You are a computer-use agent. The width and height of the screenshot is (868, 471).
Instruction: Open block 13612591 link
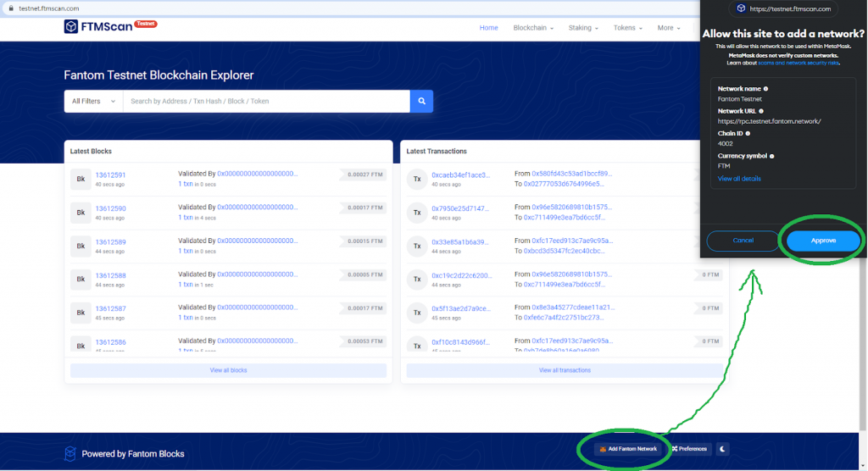[110, 175]
